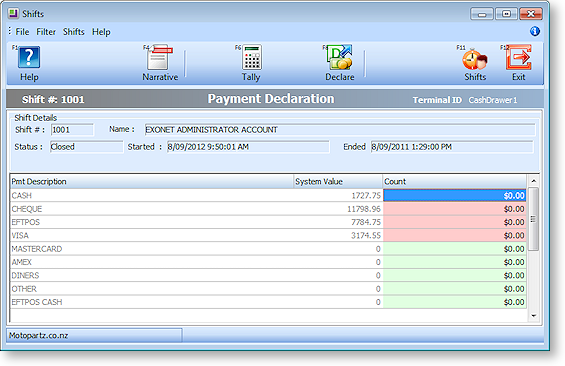Click the payment list scrollbar thumb
The height and width of the screenshot is (366, 565).
pyautogui.click(x=534, y=219)
